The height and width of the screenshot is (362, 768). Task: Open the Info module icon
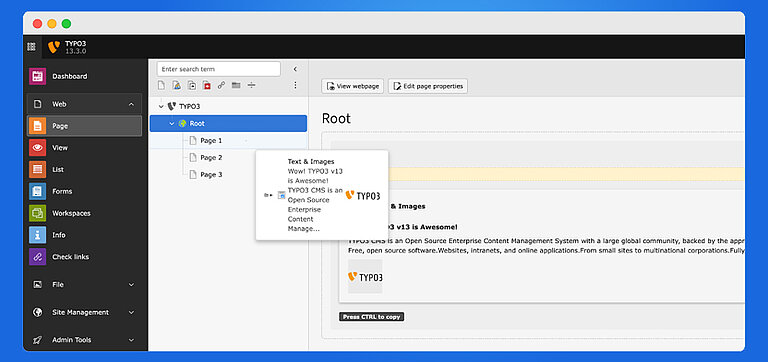[37, 235]
